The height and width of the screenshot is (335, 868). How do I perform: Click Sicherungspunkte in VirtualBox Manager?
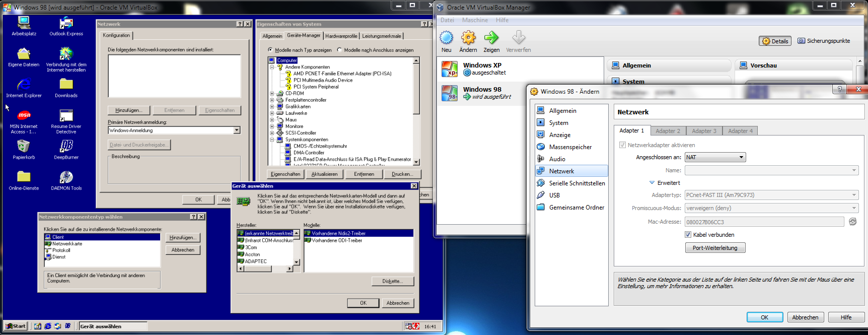pyautogui.click(x=824, y=41)
